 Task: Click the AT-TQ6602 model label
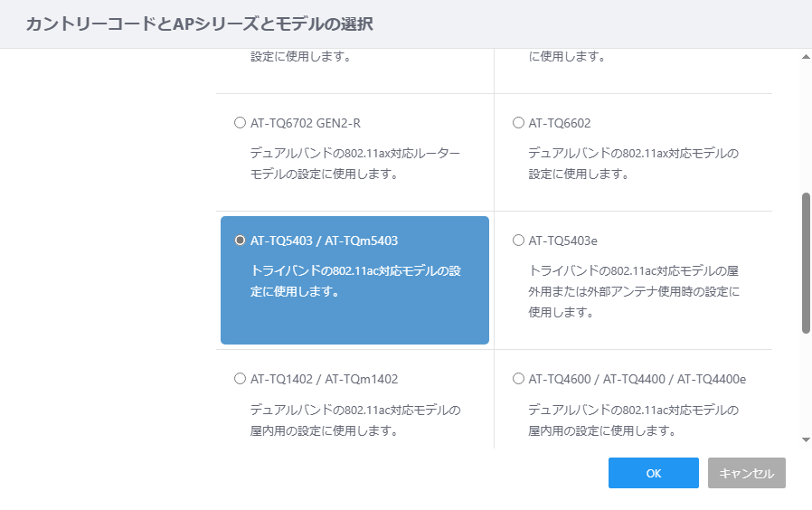point(560,123)
